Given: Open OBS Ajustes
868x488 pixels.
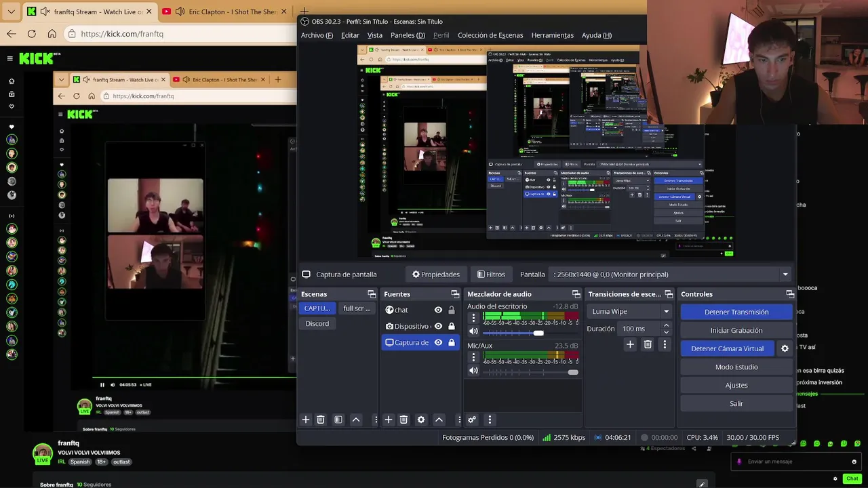Looking at the screenshot, I should click(x=736, y=385).
